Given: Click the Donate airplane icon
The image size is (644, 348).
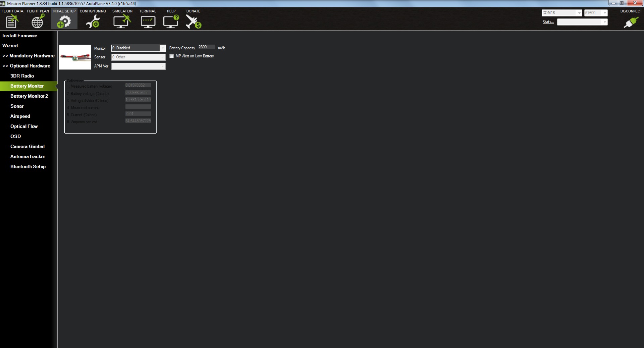Looking at the screenshot, I should [193, 21].
